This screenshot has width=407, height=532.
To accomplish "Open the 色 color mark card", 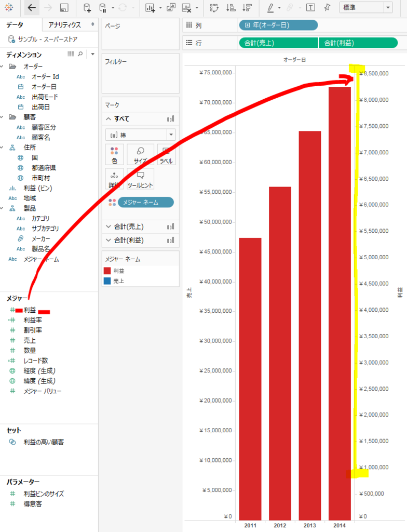I will click(114, 155).
